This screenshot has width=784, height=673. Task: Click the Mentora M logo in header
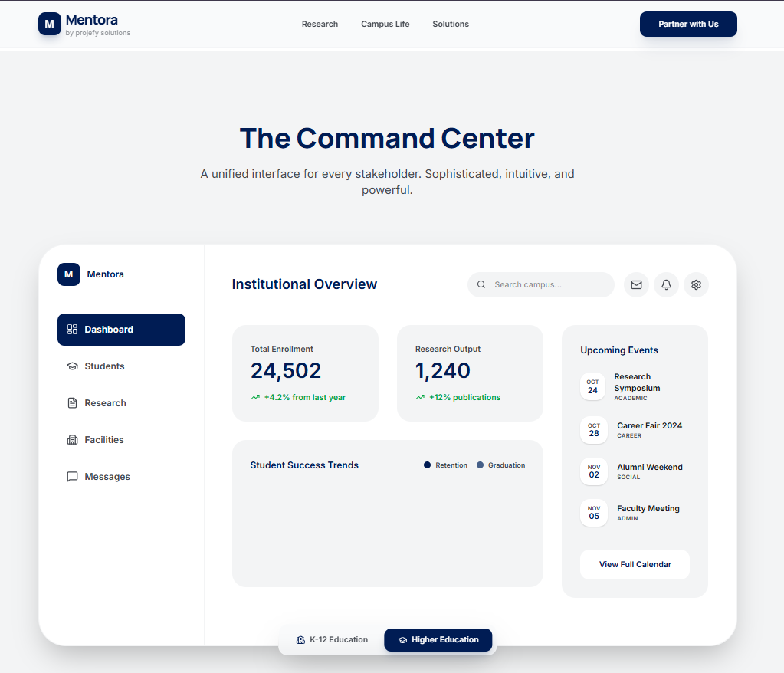tap(50, 24)
